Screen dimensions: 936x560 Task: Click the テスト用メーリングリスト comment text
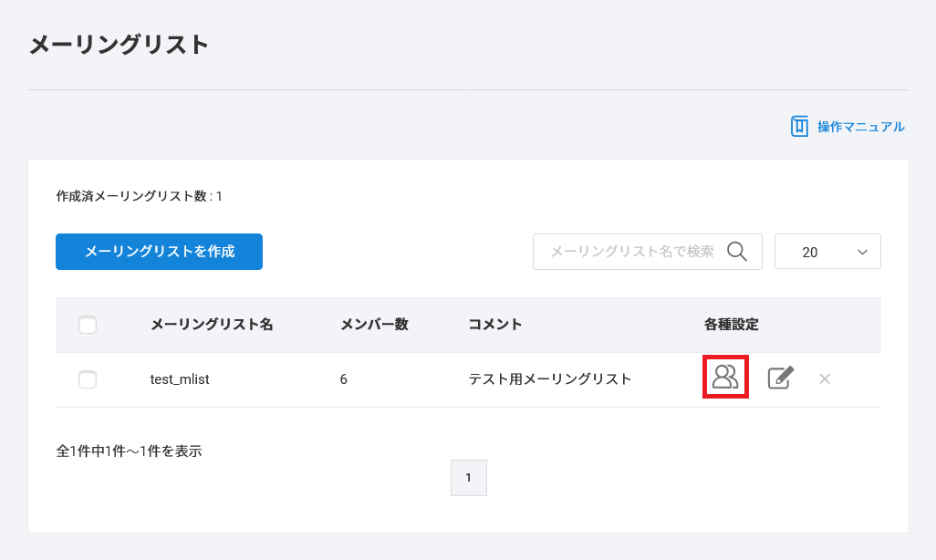click(550, 379)
